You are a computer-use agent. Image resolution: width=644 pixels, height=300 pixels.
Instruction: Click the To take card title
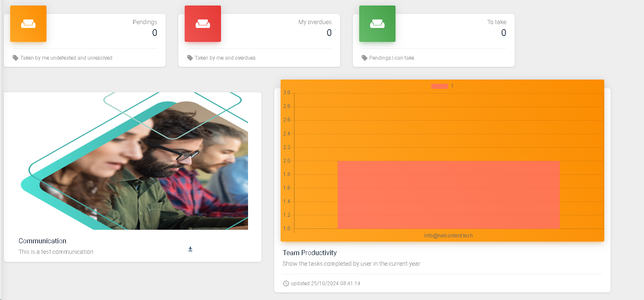coord(497,22)
